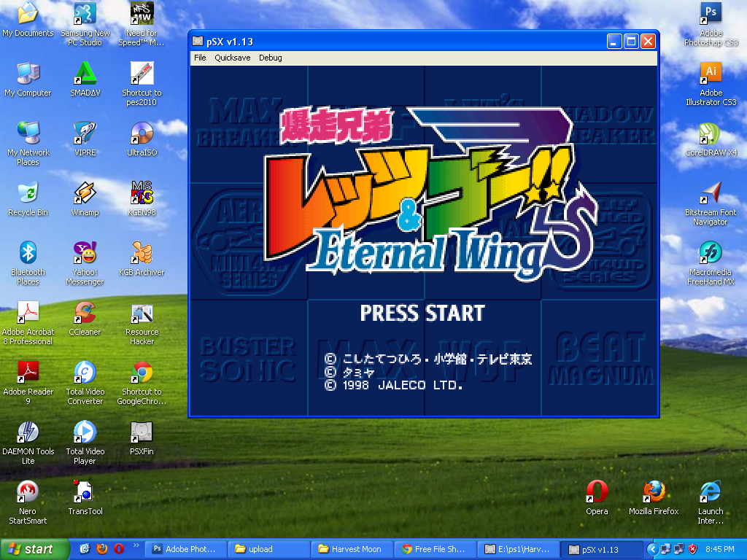Select Shortcut to pes2010 icon

click(x=142, y=84)
